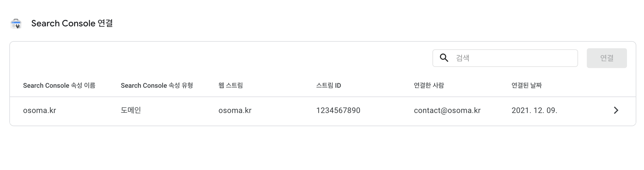
Task: Click the Search Console 연결 page title
Action: click(72, 23)
